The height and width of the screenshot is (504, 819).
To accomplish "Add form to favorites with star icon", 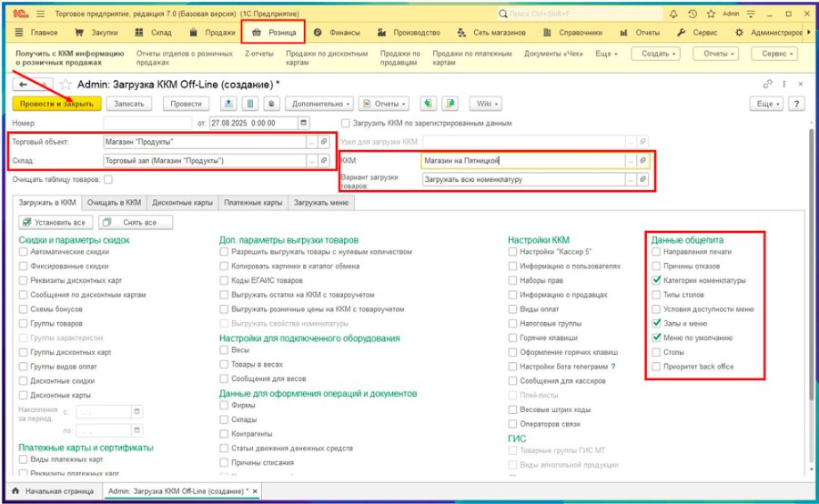I will coord(66,84).
